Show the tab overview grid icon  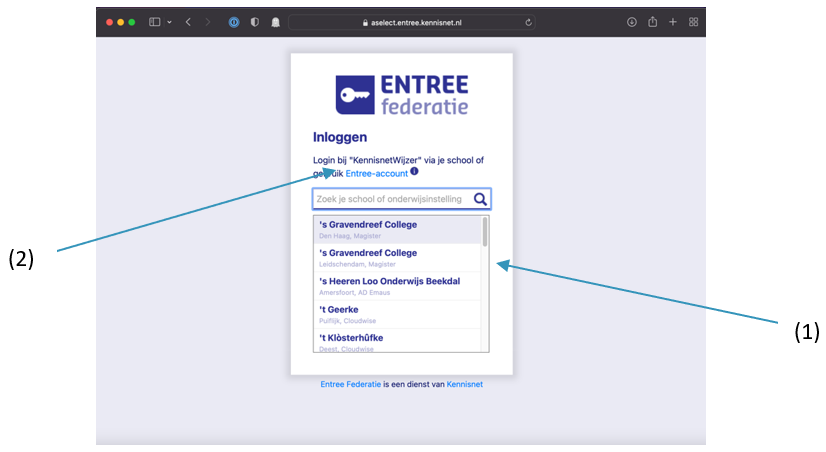[x=693, y=22]
